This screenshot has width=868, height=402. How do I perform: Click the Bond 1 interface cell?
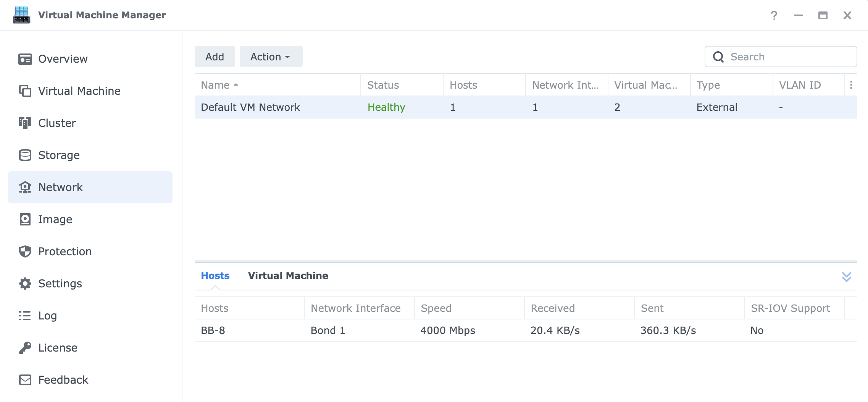click(x=328, y=331)
